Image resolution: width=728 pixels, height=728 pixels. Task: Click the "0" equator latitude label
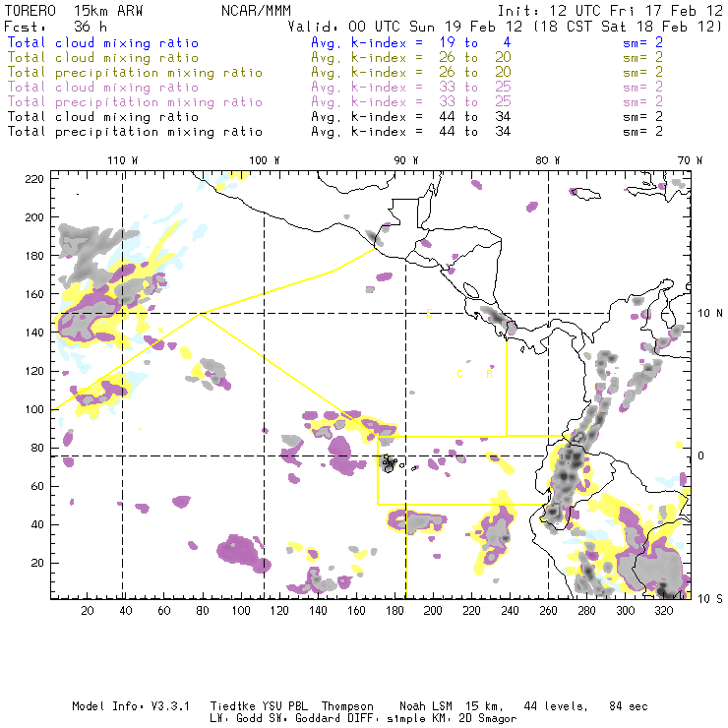701,455
